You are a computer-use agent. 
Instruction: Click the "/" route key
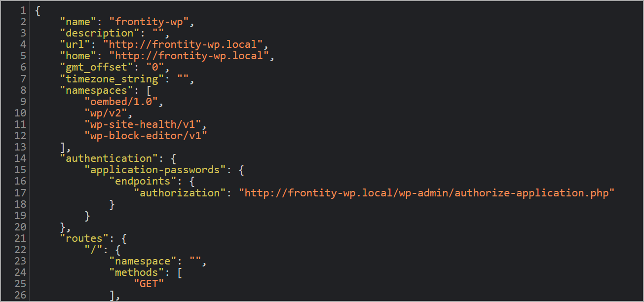94,249
